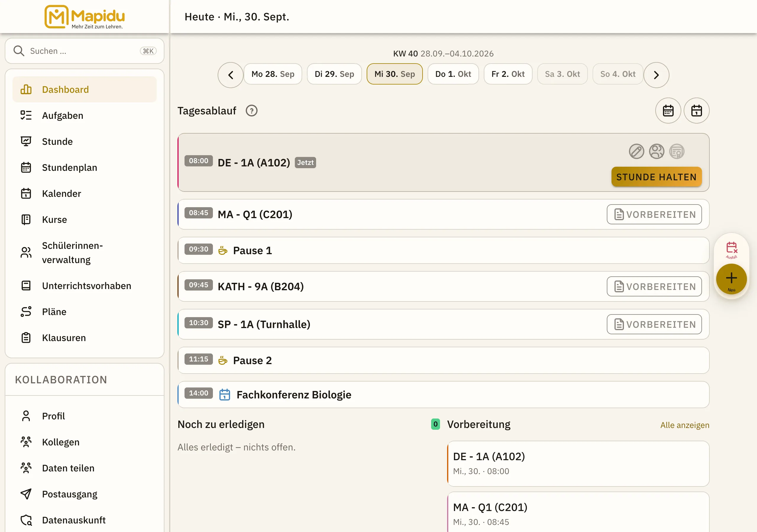Open Pläne in the sidebar
This screenshot has width=757, height=532.
[x=84, y=312]
